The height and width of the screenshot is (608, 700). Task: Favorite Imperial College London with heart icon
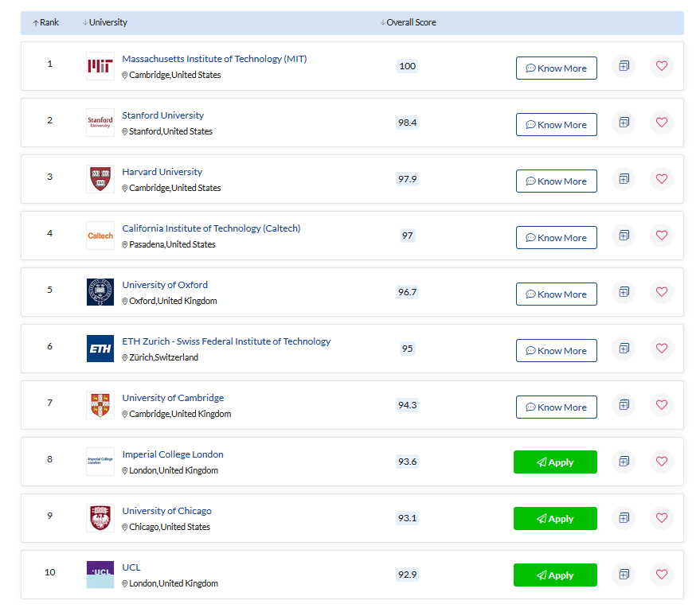coord(662,462)
